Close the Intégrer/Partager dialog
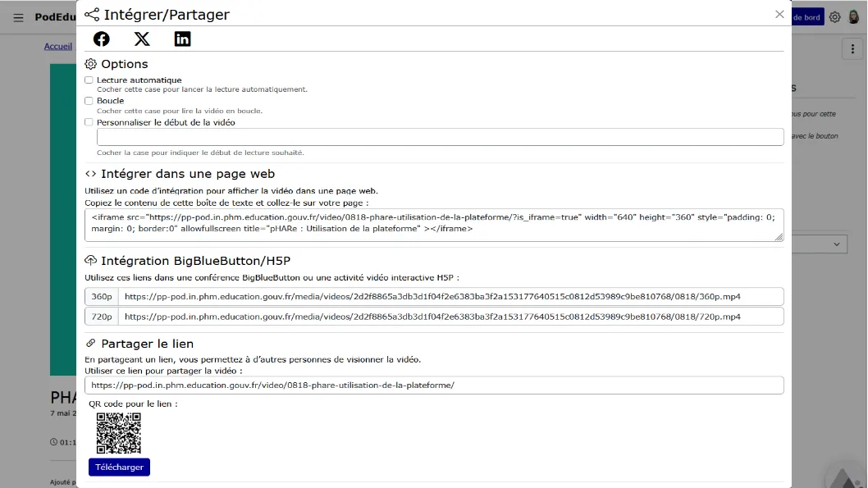This screenshot has width=868, height=488. pyautogui.click(x=779, y=15)
